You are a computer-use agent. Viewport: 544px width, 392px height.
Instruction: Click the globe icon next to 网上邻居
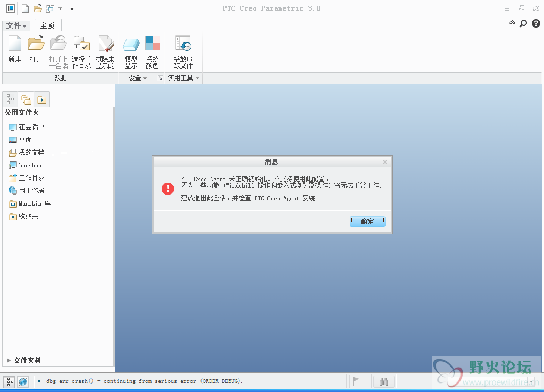click(x=12, y=191)
